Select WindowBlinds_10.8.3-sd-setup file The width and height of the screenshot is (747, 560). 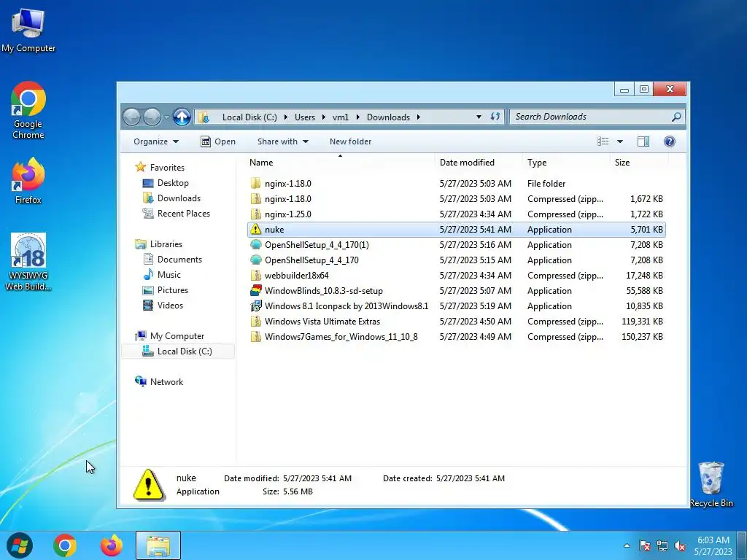click(457, 290)
